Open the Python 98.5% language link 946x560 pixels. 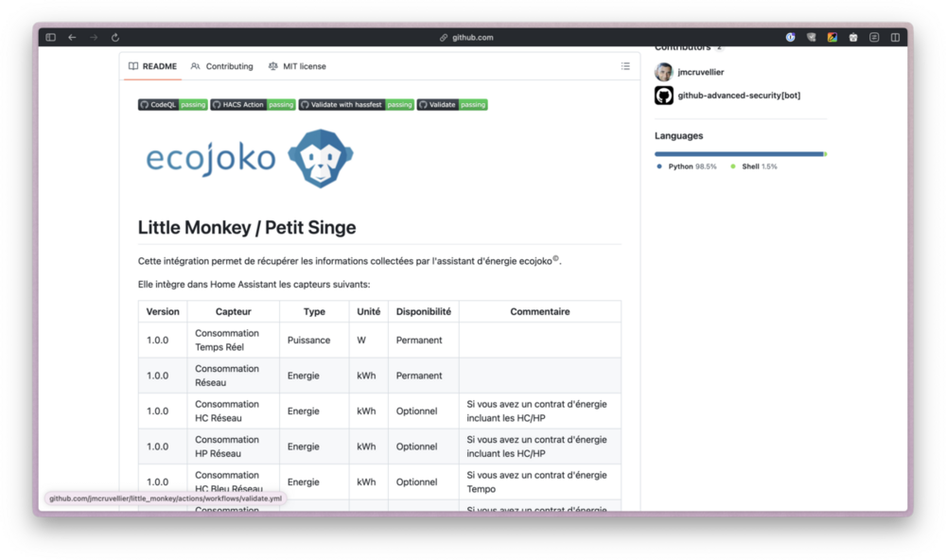pos(687,166)
